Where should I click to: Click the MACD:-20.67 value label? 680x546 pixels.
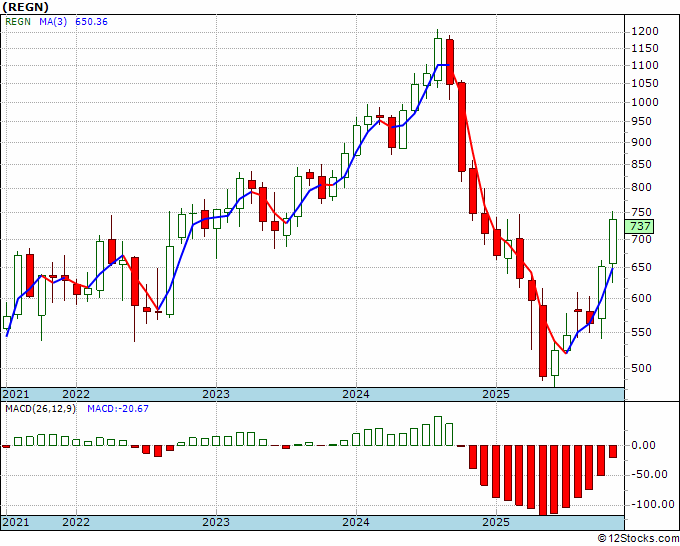(x=118, y=408)
